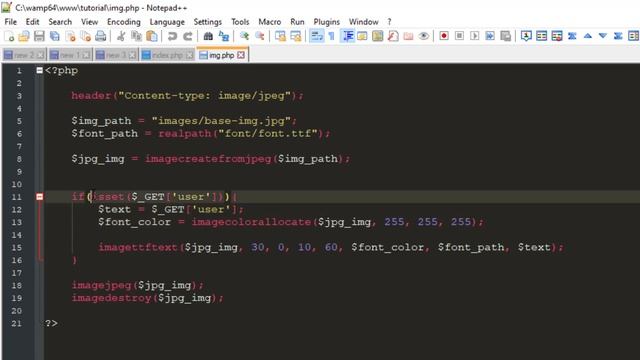Zoom in using the toolbar magnifier
640x360 pixels.
click(244, 36)
